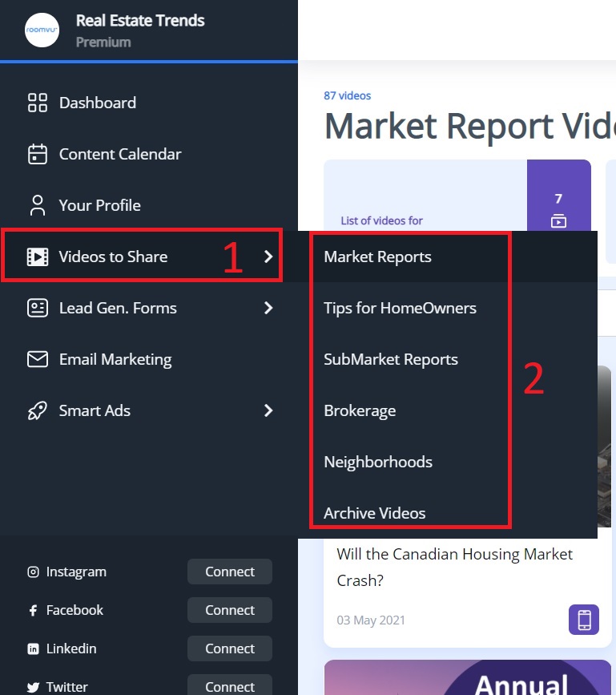The image size is (616, 695).
Task: Click the purple mobile phone icon
Action: [584, 620]
